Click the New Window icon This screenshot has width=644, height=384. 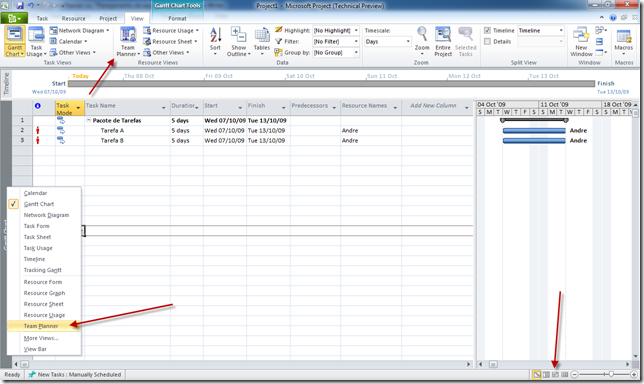(581, 35)
